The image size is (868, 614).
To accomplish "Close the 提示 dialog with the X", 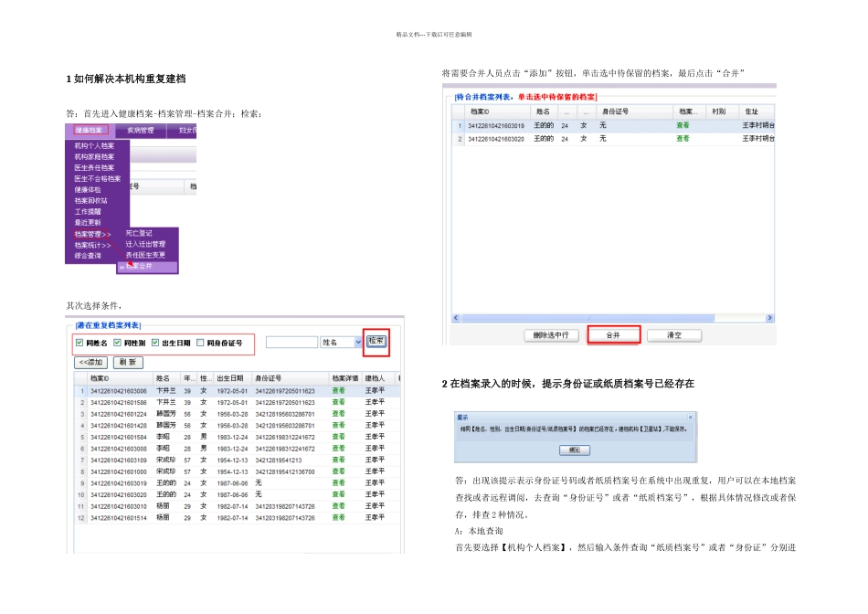I will pyautogui.click(x=691, y=417).
